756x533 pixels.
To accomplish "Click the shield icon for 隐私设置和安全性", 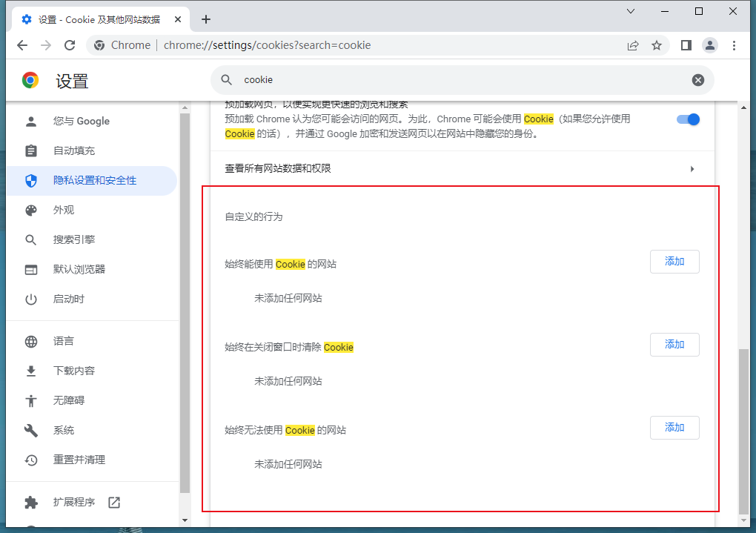I will (31, 181).
